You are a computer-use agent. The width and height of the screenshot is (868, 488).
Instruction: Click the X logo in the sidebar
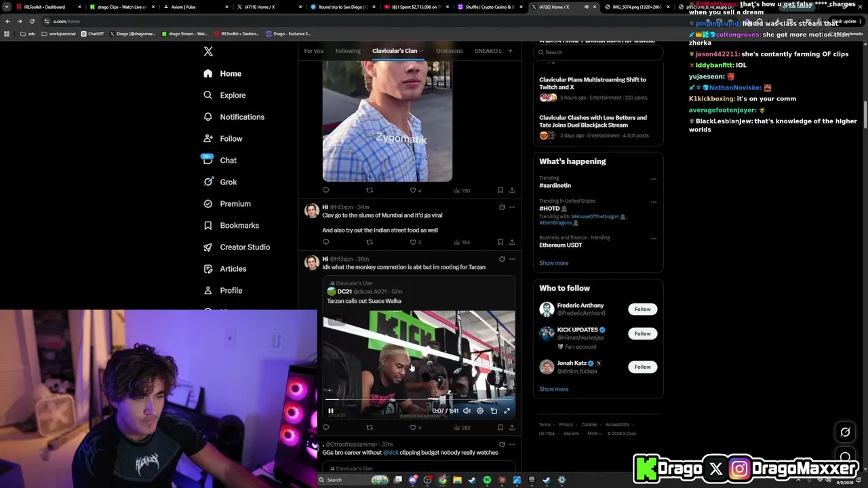click(208, 52)
